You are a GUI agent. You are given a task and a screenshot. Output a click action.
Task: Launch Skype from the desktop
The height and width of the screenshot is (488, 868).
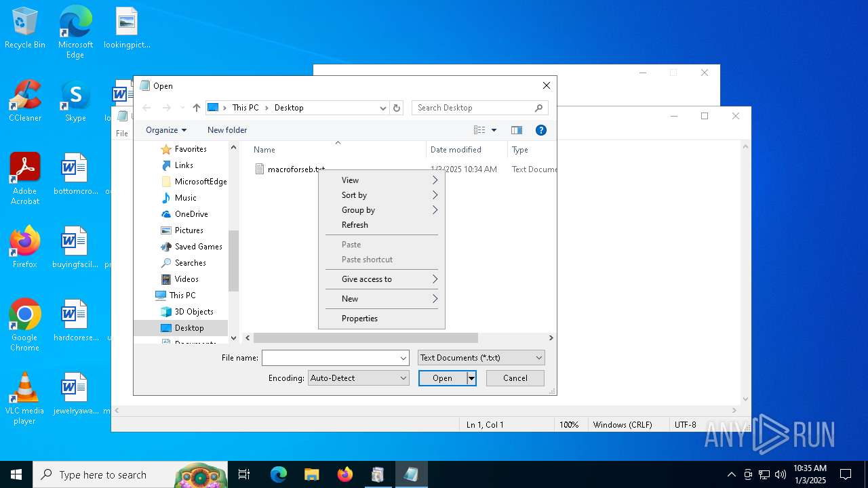(75, 102)
